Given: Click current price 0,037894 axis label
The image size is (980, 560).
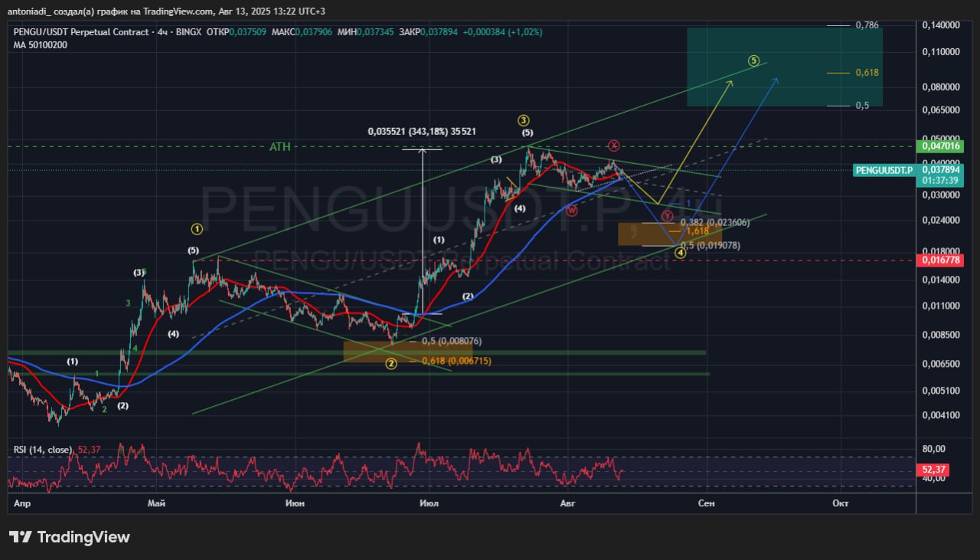Looking at the screenshot, I should pyautogui.click(x=940, y=170).
